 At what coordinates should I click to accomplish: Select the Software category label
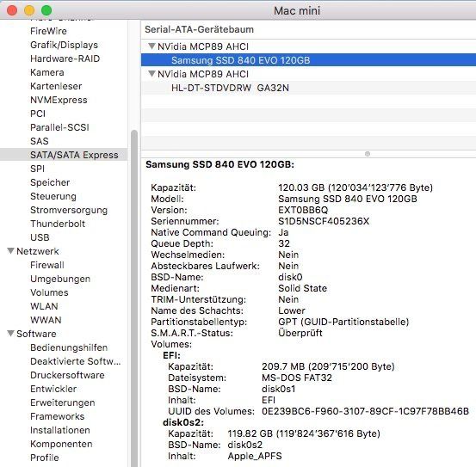coord(36,334)
